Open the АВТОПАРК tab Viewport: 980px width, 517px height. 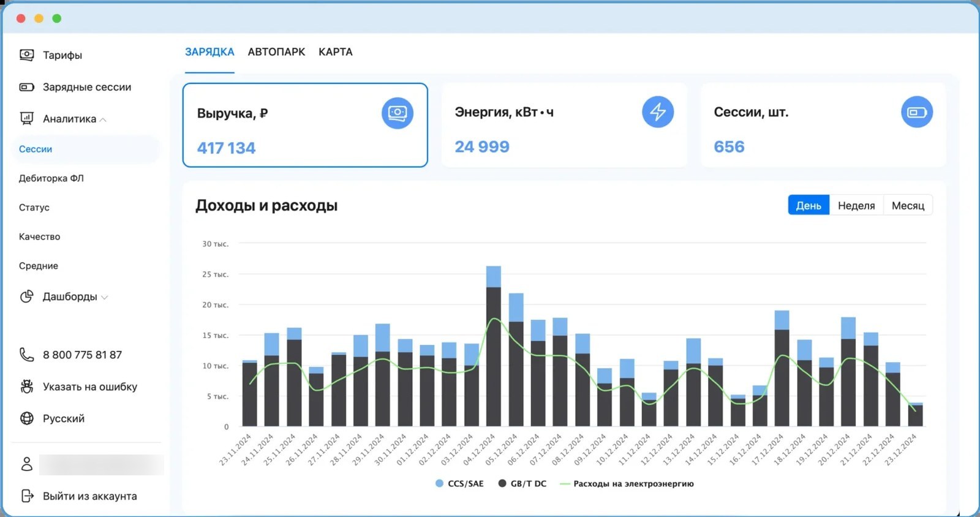[x=276, y=52]
